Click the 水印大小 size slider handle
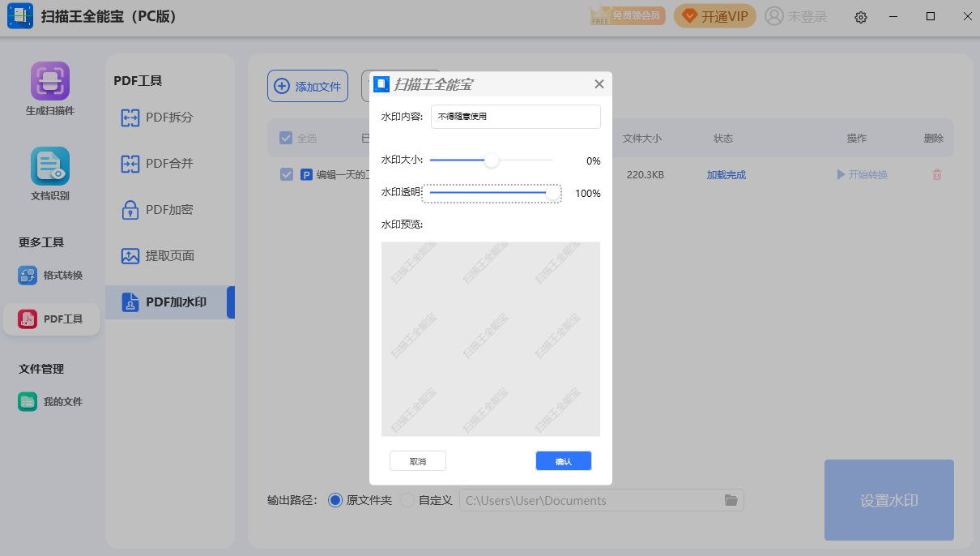The width and height of the screenshot is (980, 556). click(x=492, y=160)
